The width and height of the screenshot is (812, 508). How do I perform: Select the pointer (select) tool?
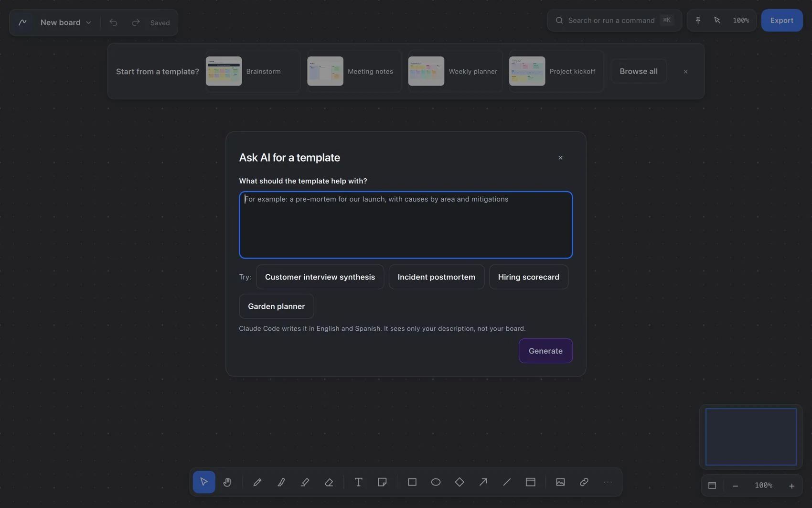tap(204, 482)
